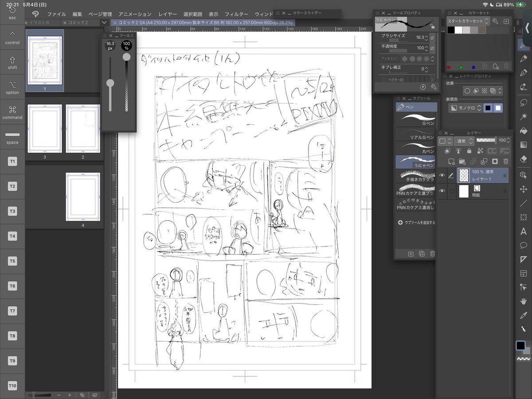Adjust the ブラシサイズ 16.3 stepper

426,37
